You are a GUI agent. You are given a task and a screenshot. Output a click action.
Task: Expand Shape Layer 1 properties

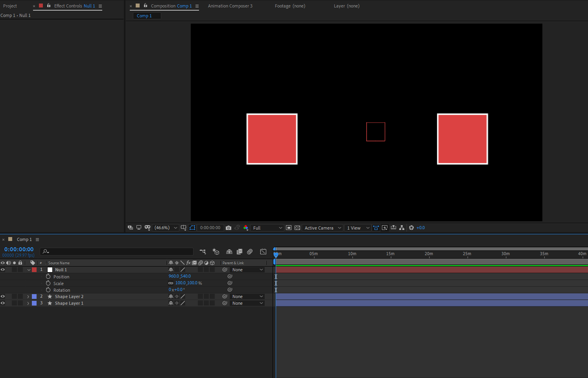[x=28, y=303]
